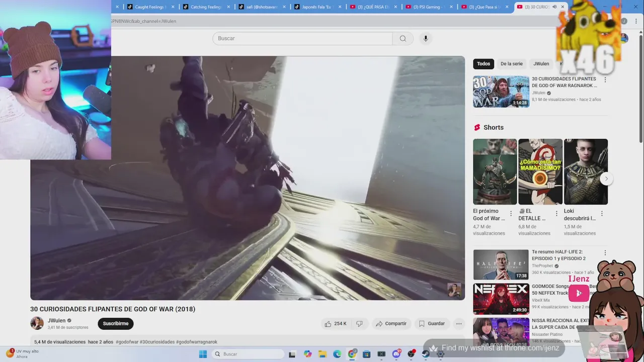Open Loki descubrirá short thumbnail

586,171
